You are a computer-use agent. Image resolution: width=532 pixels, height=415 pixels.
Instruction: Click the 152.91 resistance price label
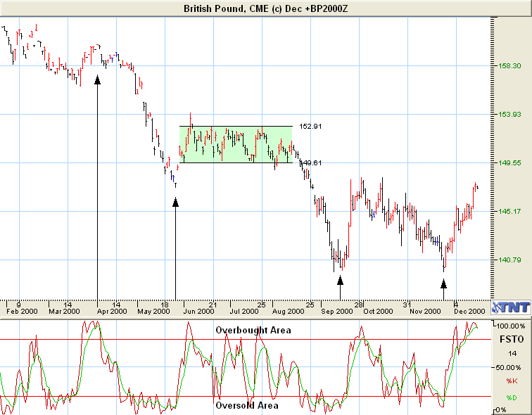[x=310, y=127]
